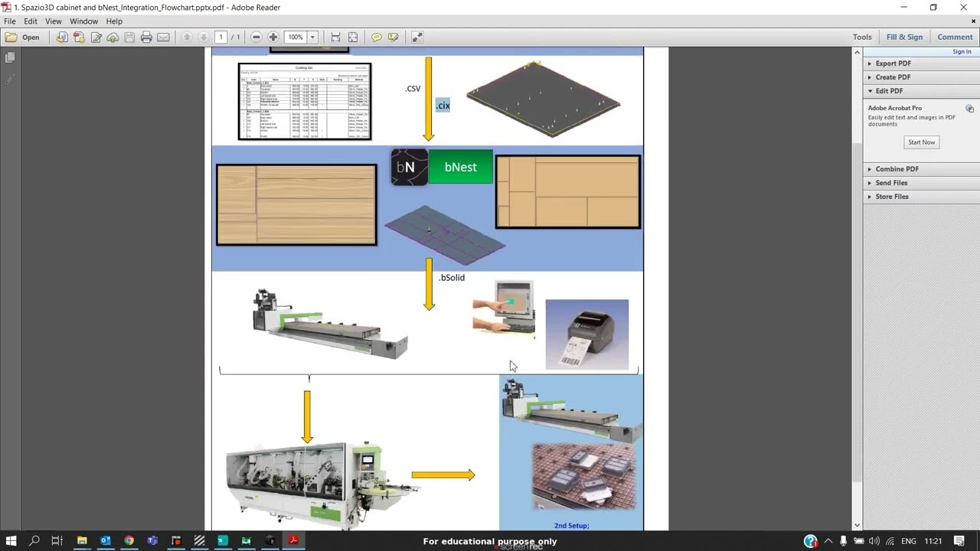Click the Save file floppy icon

click(129, 37)
